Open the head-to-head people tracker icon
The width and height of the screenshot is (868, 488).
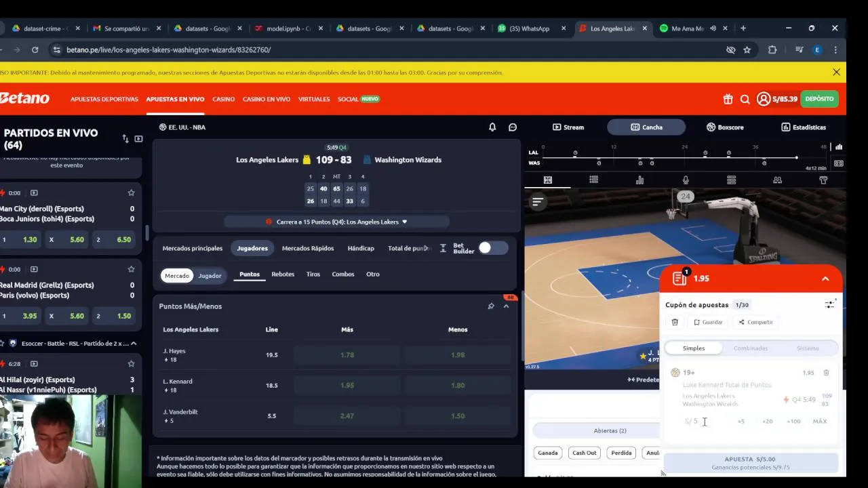coord(777,180)
